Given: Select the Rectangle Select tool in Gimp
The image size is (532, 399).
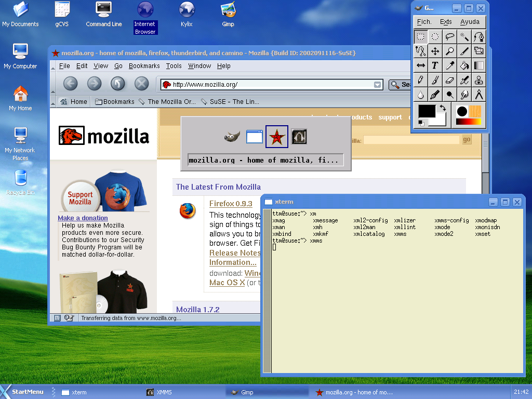Looking at the screenshot, I should pos(421,37).
